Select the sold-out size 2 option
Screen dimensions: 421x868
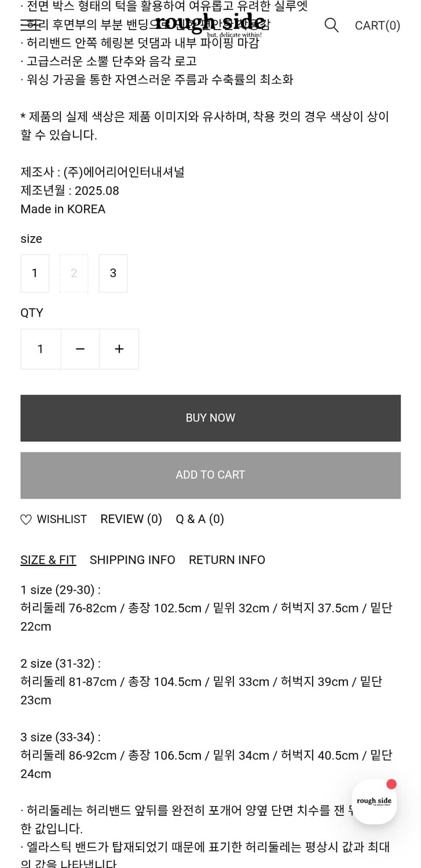point(74,273)
